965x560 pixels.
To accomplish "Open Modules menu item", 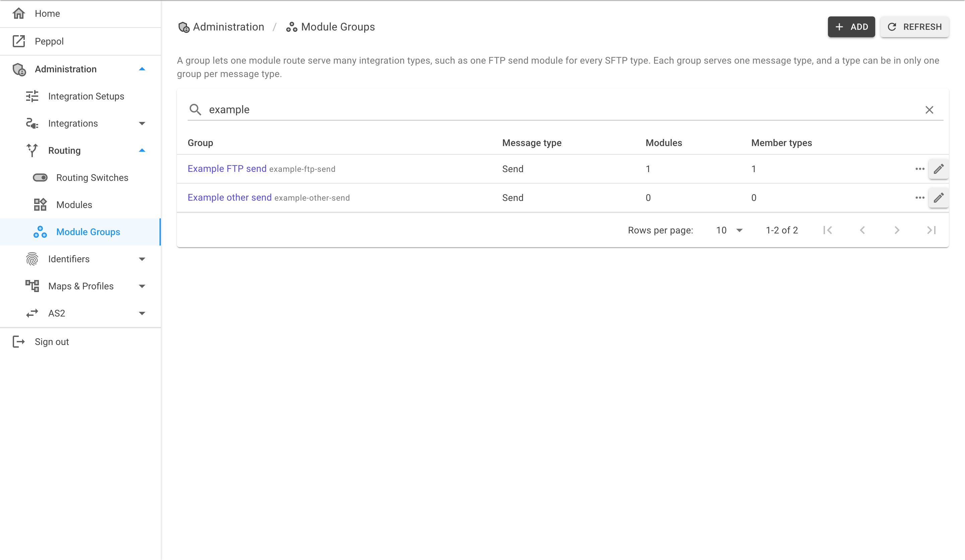I will (80, 205).
